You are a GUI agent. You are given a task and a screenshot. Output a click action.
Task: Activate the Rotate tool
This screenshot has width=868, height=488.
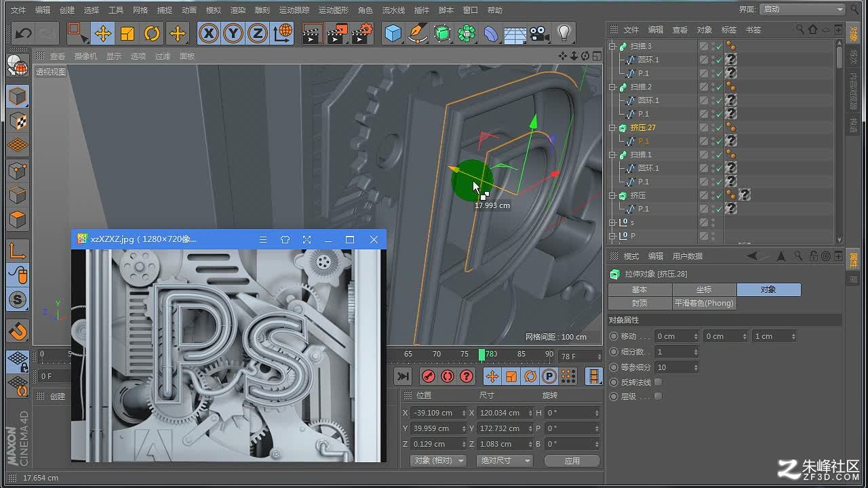[x=152, y=33]
